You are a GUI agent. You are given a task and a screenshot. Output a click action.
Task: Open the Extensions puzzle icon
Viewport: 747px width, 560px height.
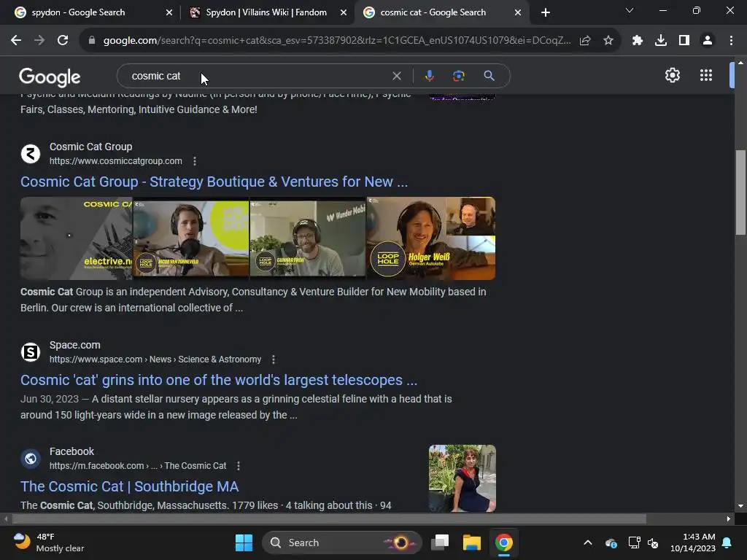[638, 41]
